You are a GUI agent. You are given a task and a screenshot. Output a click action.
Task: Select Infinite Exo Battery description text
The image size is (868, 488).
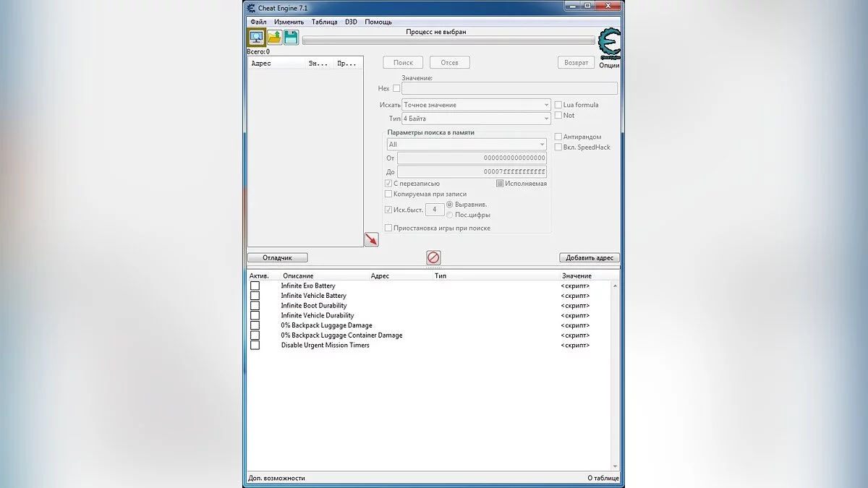[x=308, y=286]
